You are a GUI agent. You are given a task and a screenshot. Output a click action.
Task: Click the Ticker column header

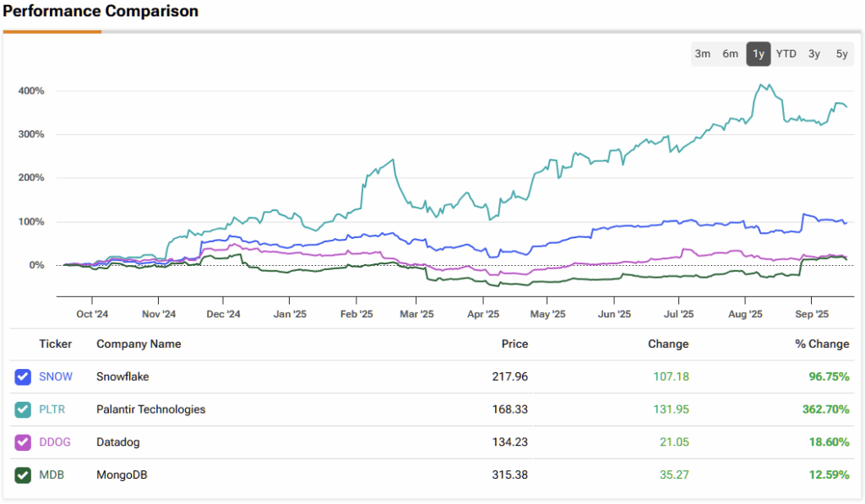[56, 344]
